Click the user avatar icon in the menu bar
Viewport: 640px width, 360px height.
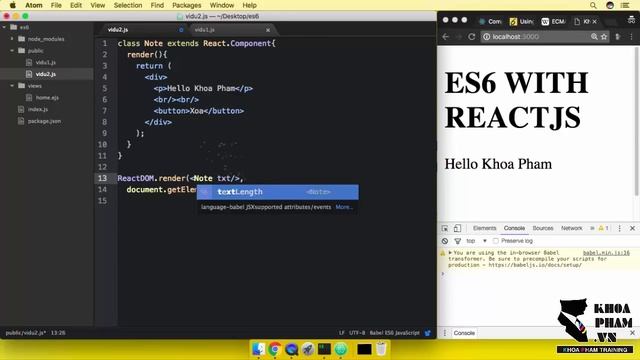610,5
